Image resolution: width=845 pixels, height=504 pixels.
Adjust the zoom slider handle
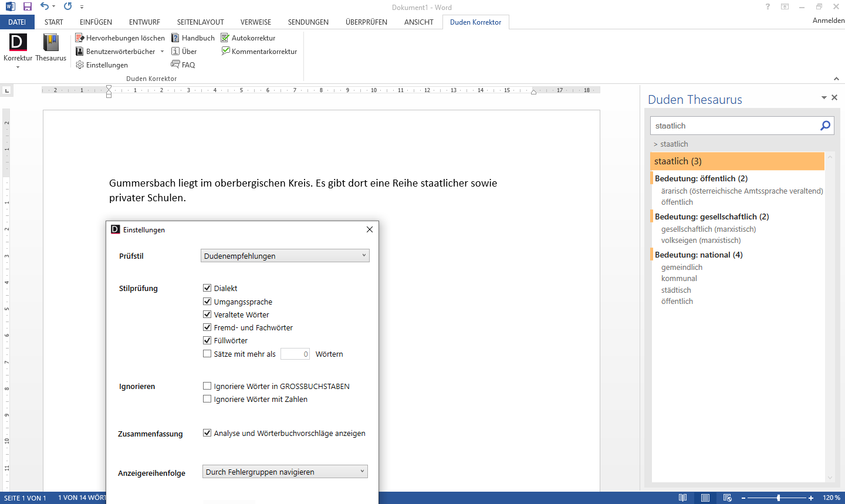coord(779,498)
